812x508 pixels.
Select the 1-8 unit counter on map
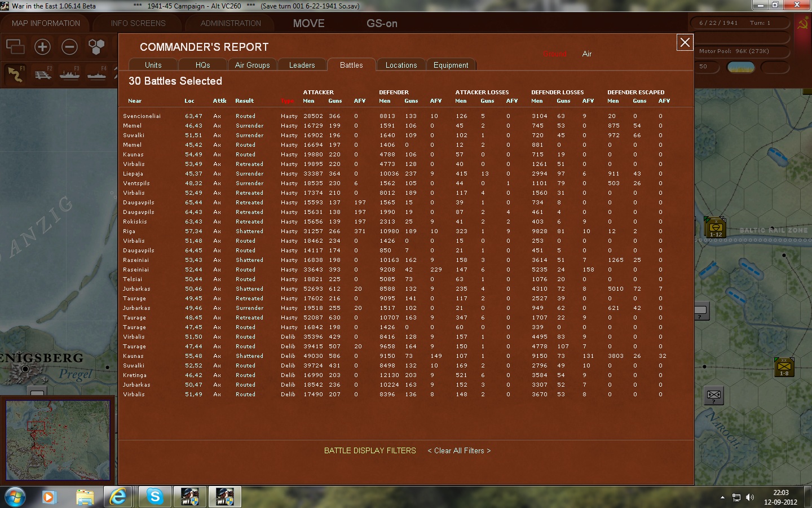point(784,367)
